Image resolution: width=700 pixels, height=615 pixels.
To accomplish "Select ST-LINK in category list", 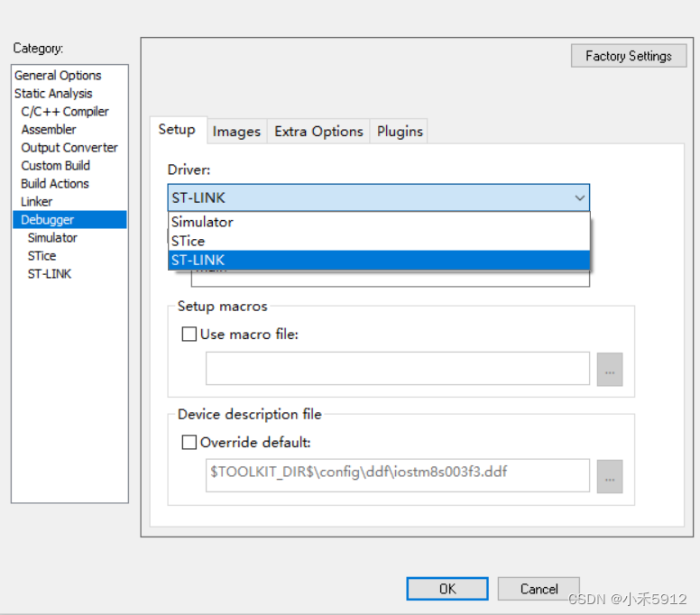I will point(50,274).
